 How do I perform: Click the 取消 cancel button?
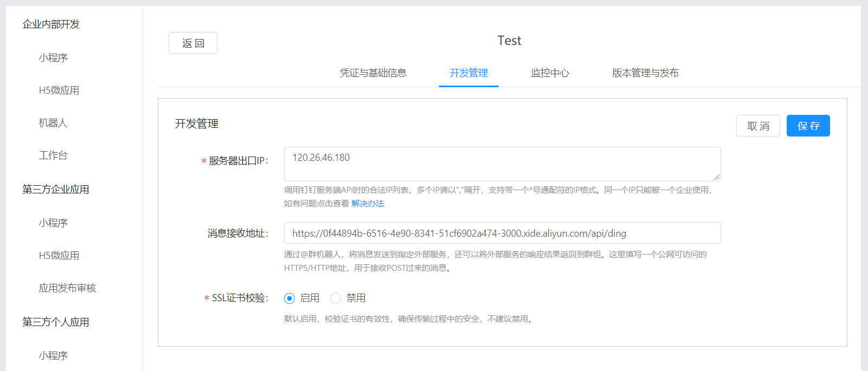tap(757, 126)
